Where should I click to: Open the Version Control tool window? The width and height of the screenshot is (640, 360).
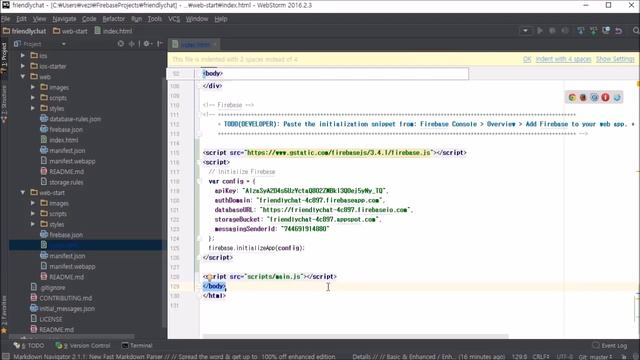click(x=83, y=345)
